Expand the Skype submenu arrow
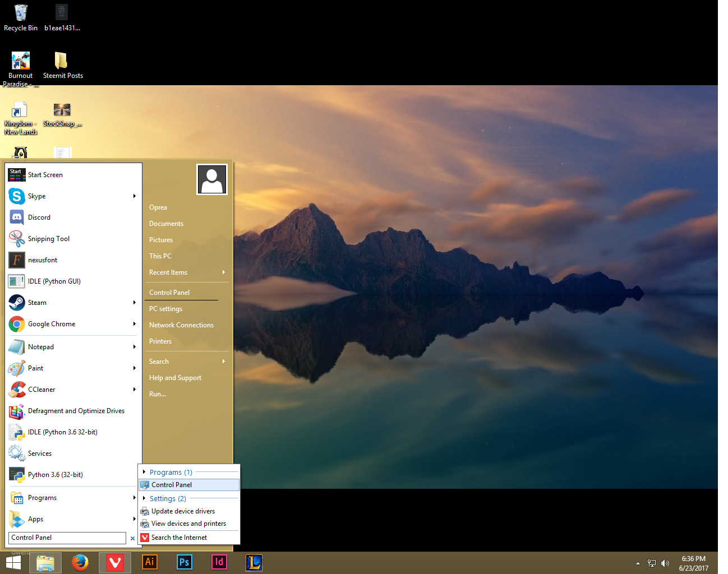 (135, 196)
